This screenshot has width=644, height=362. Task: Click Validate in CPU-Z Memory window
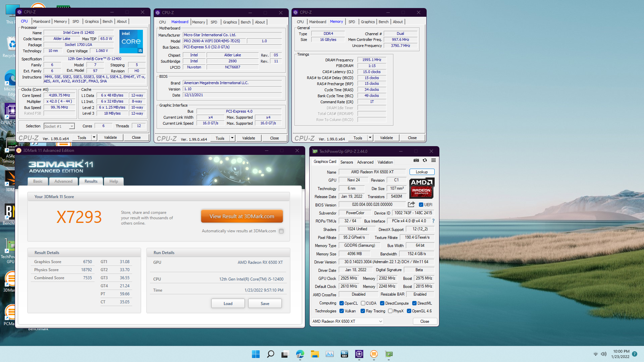[386, 138]
